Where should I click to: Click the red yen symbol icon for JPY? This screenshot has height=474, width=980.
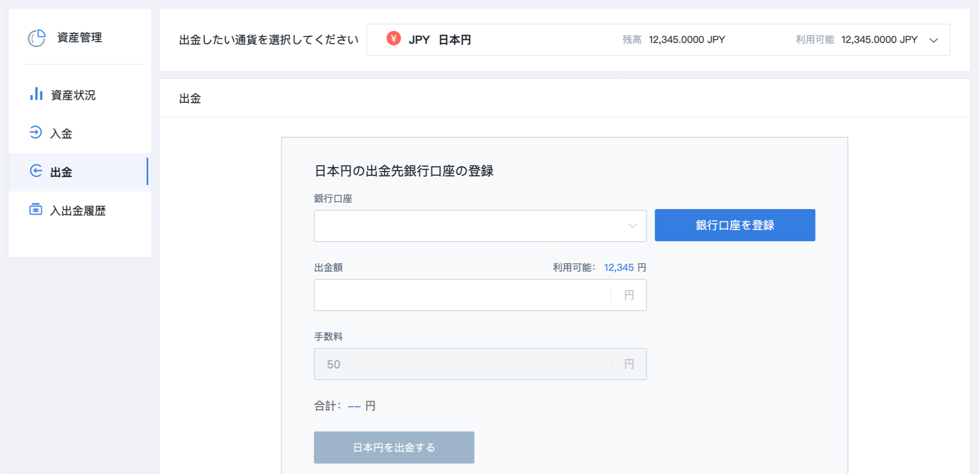[393, 39]
